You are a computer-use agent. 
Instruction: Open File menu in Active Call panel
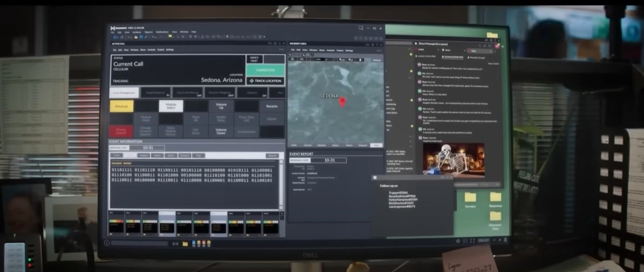(x=113, y=50)
